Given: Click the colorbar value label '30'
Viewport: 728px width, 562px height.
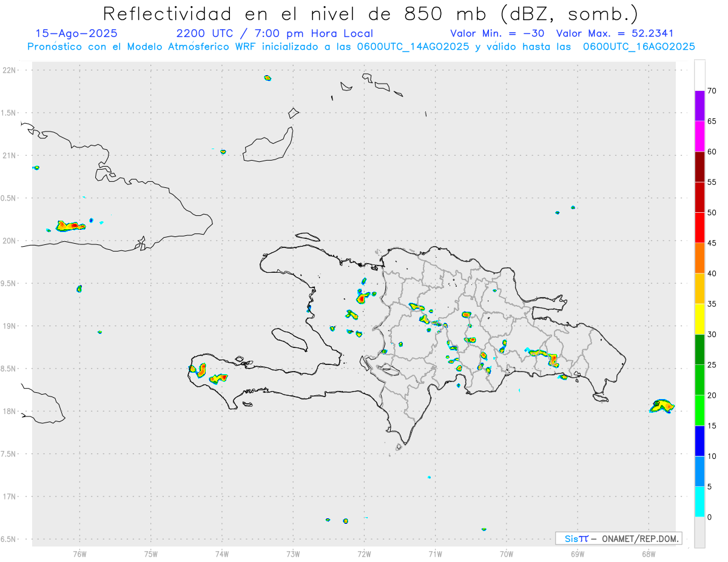Looking at the screenshot, I should tap(712, 335).
